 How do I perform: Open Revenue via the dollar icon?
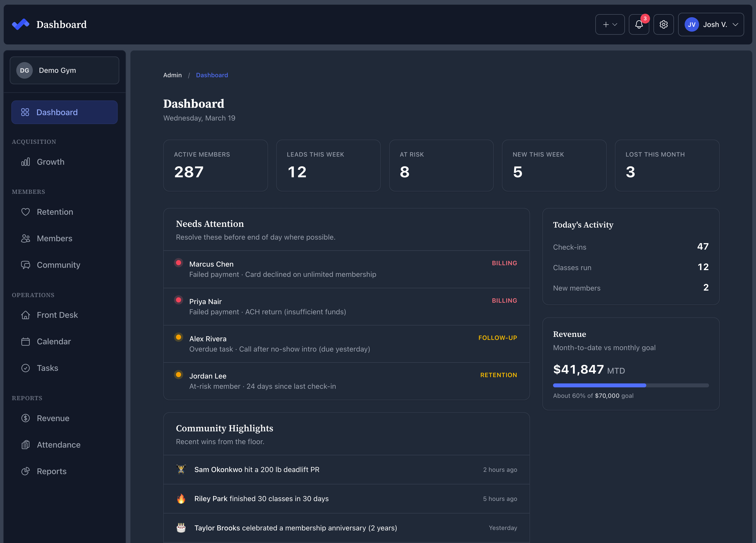tap(26, 418)
